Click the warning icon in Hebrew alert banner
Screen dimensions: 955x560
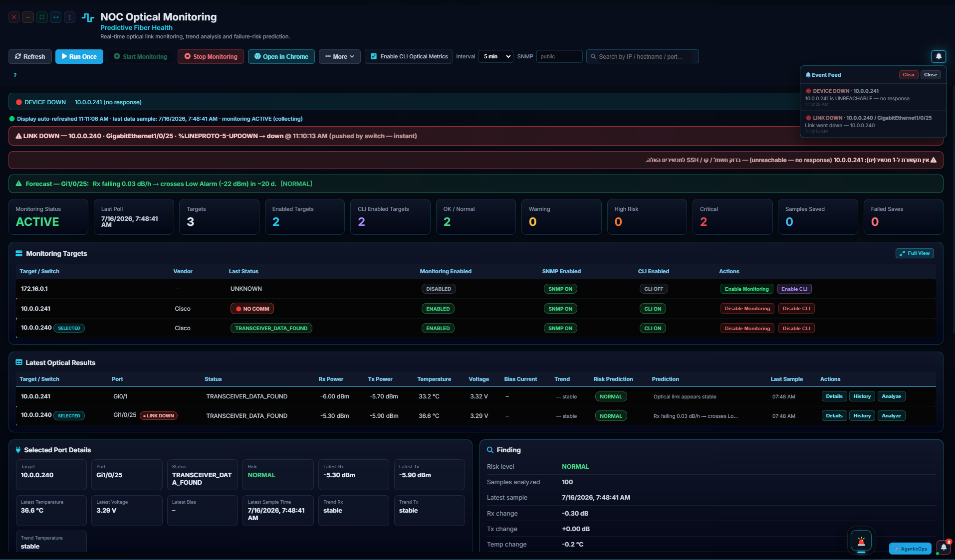(x=933, y=160)
